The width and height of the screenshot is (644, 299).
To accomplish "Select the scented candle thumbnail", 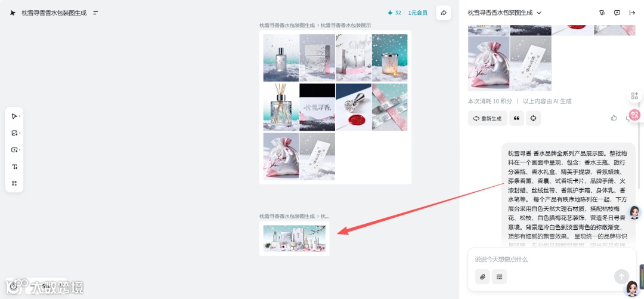I will pyautogui.click(x=389, y=57).
